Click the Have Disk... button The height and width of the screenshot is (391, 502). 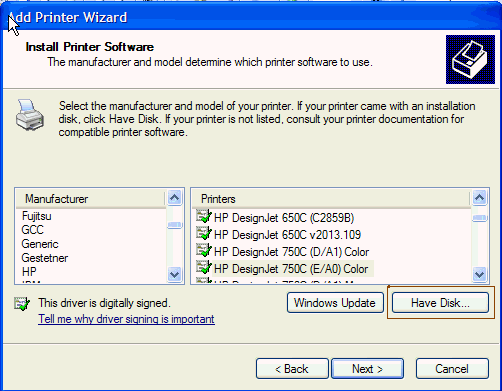click(440, 303)
